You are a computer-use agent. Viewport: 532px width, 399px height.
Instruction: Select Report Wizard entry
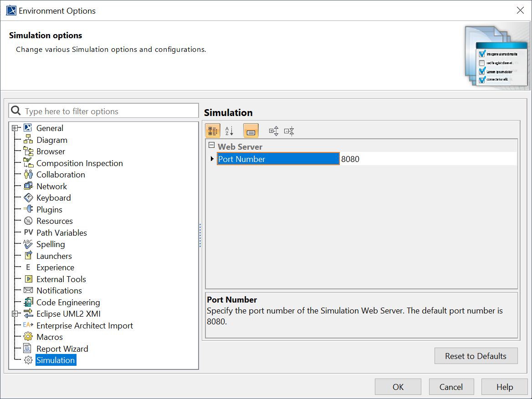click(62, 348)
